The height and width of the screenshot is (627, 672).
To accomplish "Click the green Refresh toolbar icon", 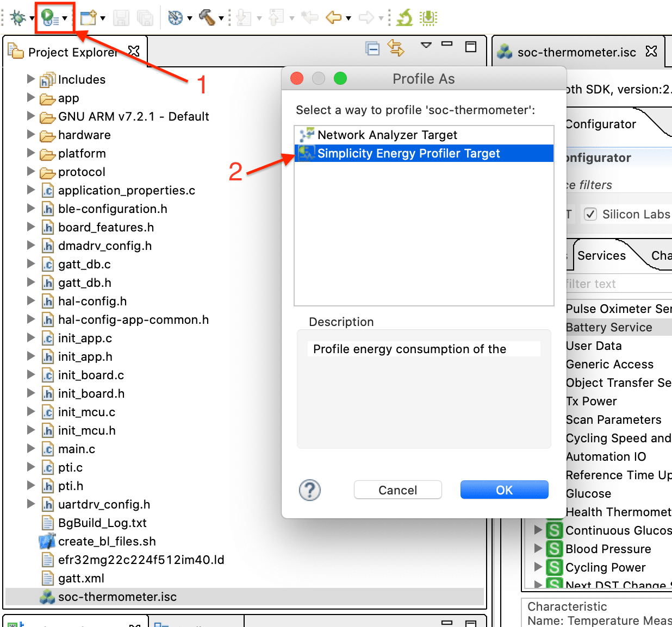I will coord(403,17).
